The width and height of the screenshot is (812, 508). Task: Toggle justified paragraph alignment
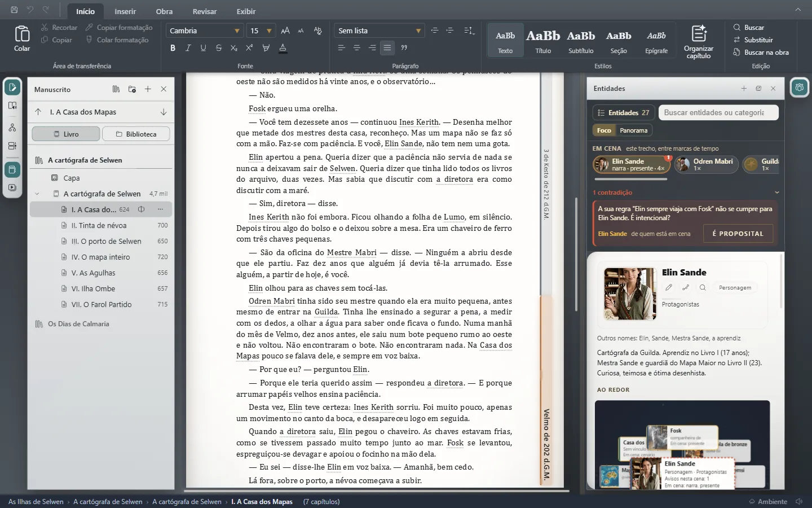pyautogui.click(x=387, y=48)
